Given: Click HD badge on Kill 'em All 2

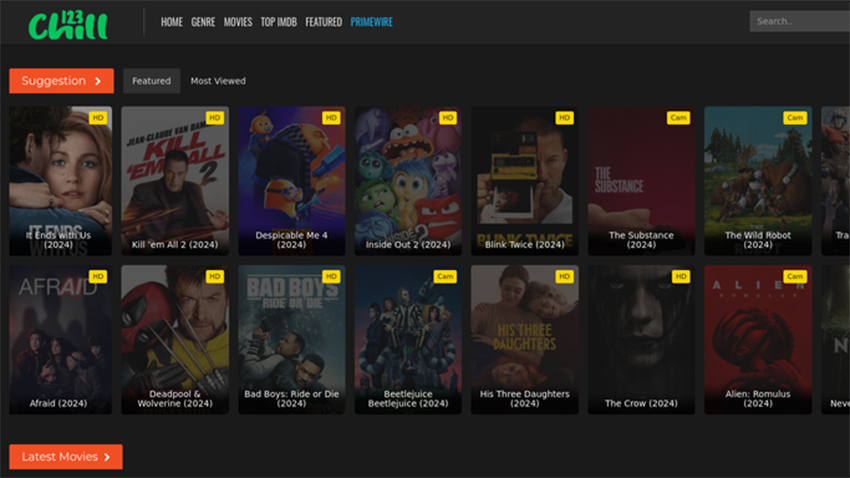Looking at the screenshot, I should pos(215,118).
